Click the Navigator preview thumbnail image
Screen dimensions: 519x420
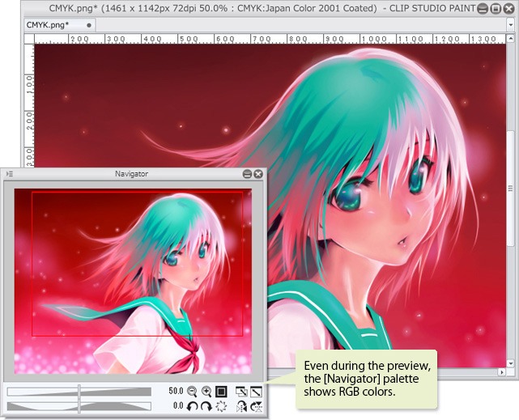tap(133, 282)
